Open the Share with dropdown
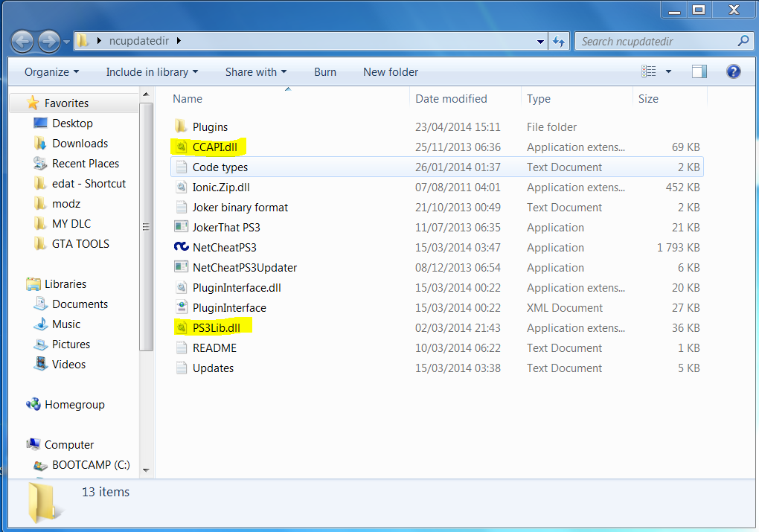This screenshot has width=759, height=532. click(255, 72)
